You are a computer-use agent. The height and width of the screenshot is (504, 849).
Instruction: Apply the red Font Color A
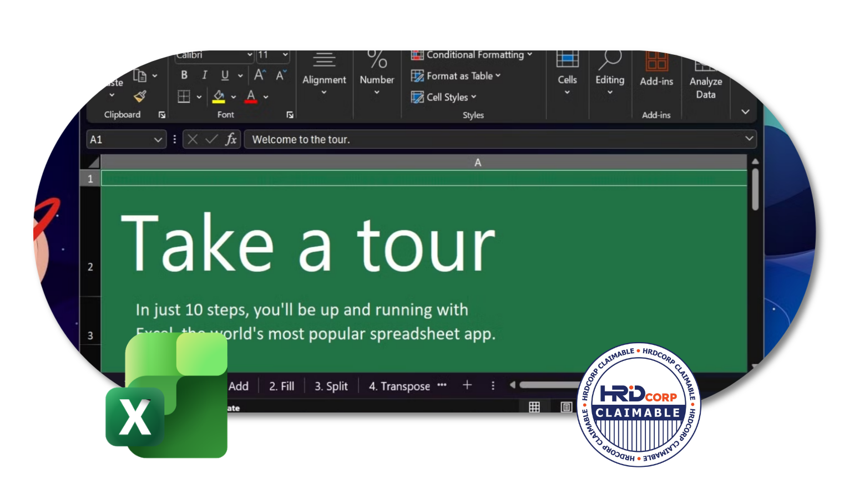coord(251,96)
